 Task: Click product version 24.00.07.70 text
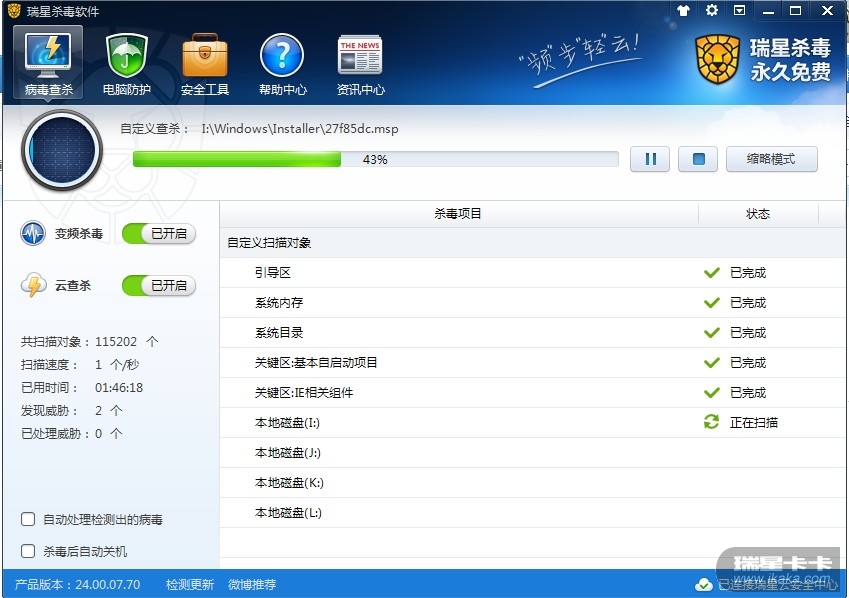coord(77,584)
